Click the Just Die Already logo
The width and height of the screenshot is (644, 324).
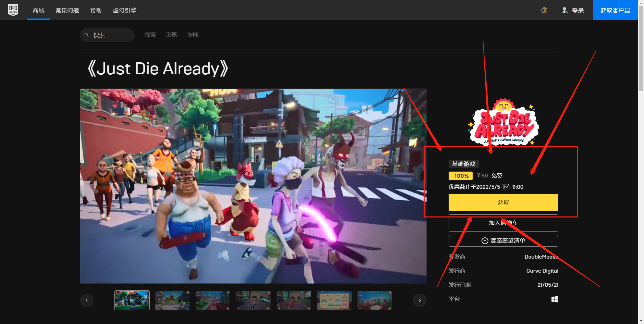(503, 123)
